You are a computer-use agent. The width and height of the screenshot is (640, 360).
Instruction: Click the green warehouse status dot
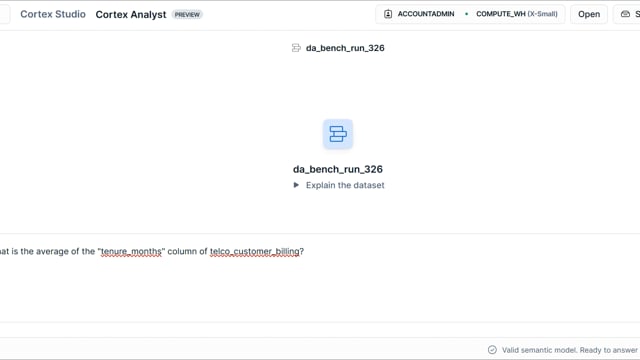pyautogui.click(x=466, y=14)
